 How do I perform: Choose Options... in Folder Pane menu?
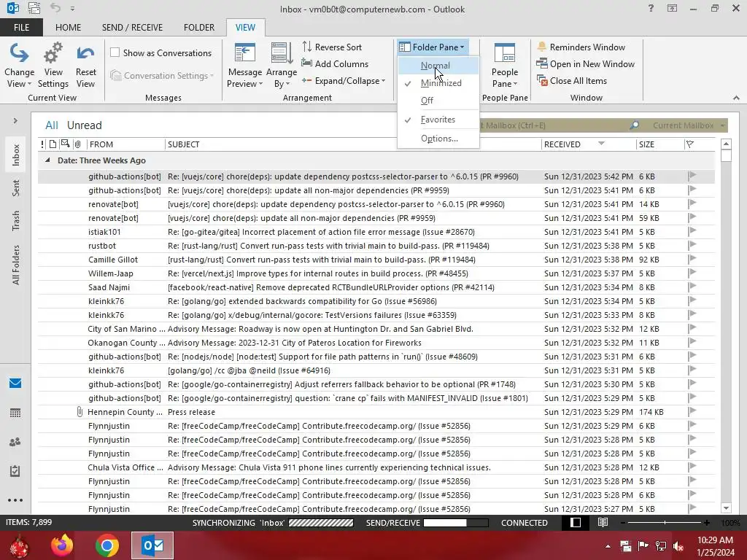pyautogui.click(x=438, y=139)
